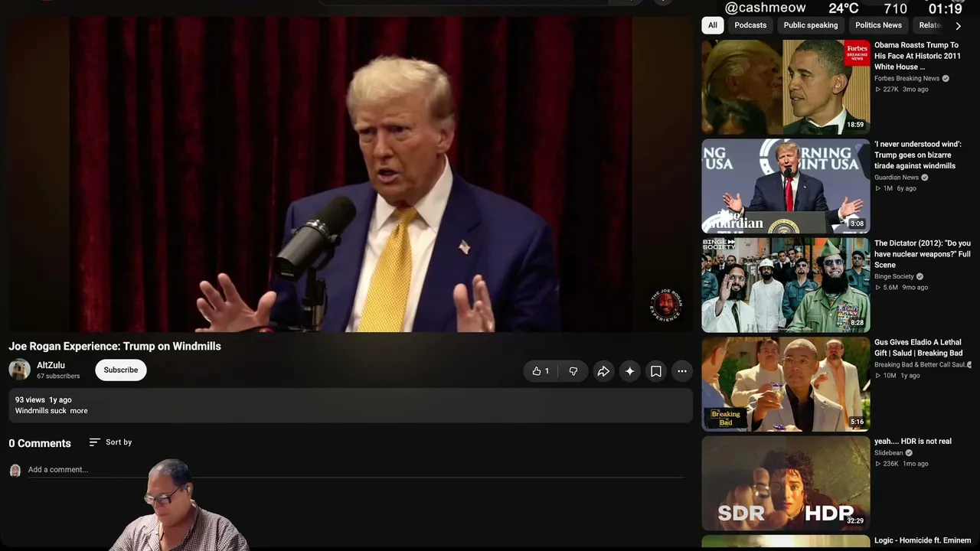Click the '0 Comments' heading
The image size is (980, 551).
click(40, 443)
